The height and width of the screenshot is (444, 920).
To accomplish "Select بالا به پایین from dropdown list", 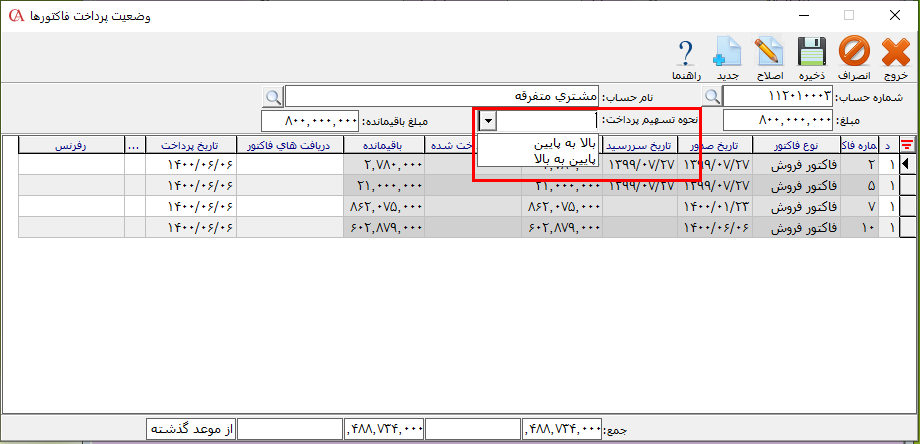I will pyautogui.click(x=537, y=142).
